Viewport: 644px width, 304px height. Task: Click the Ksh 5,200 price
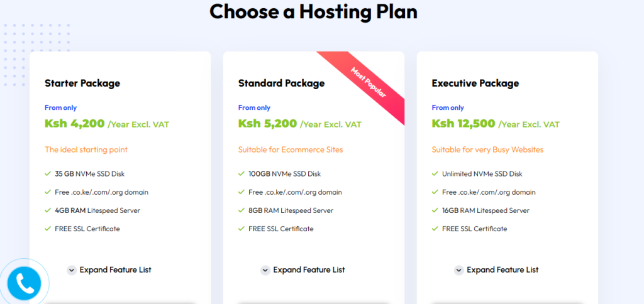pyautogui.click(x=268, y=124)
